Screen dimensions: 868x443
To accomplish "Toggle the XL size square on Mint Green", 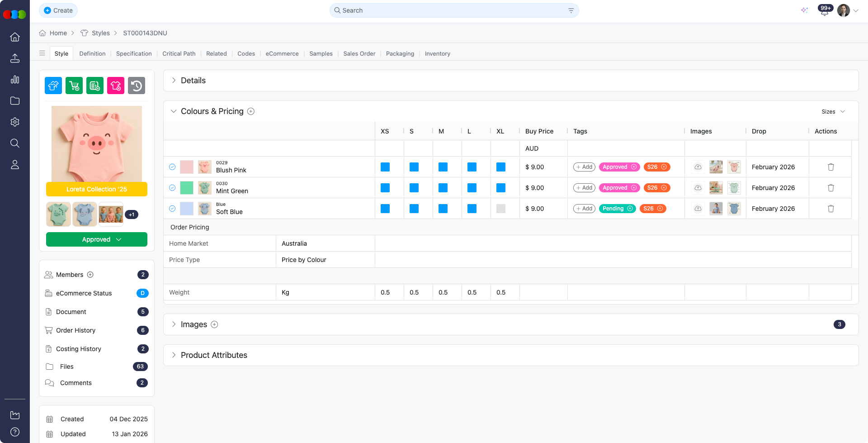I will tap(500, 188).
